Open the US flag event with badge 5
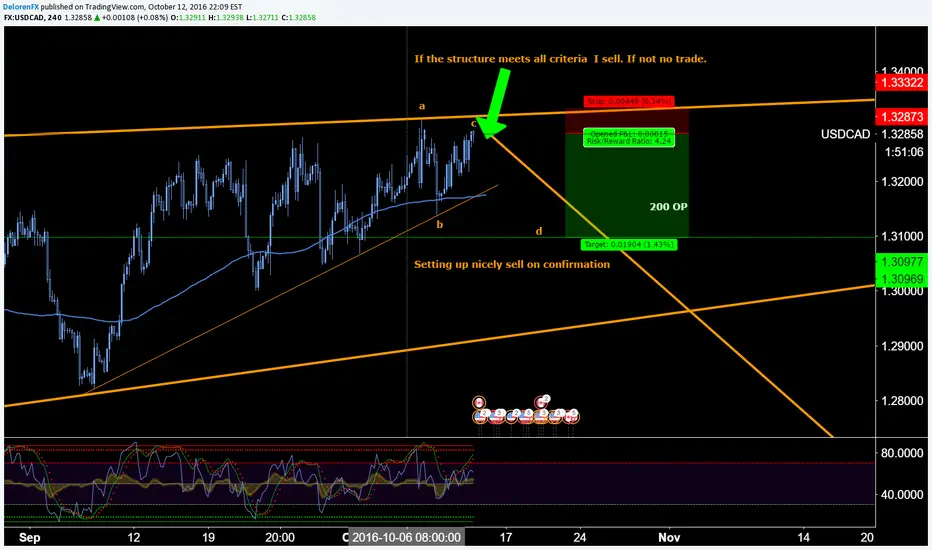 [525, 417]
